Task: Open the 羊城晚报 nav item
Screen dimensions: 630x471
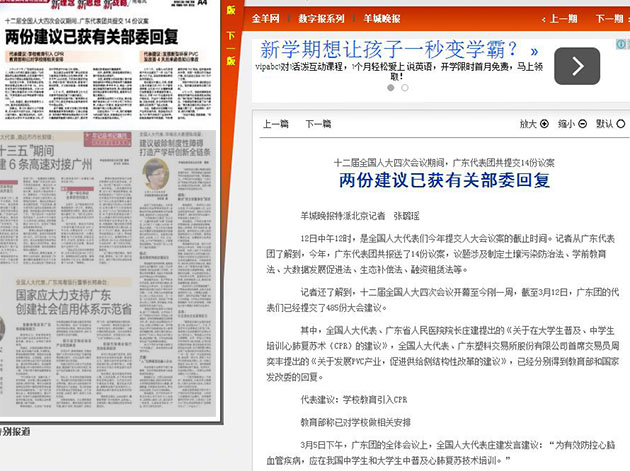Action: click(x=382, y=19)
